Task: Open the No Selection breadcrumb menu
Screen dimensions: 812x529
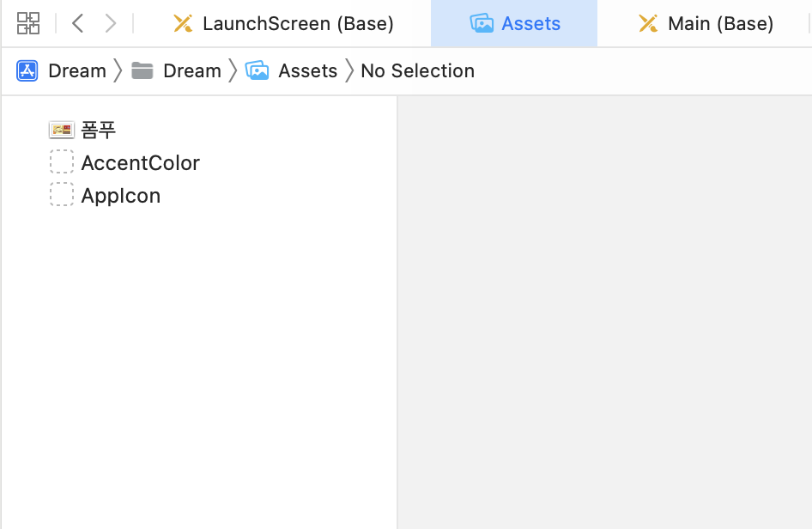Action: 417,70
